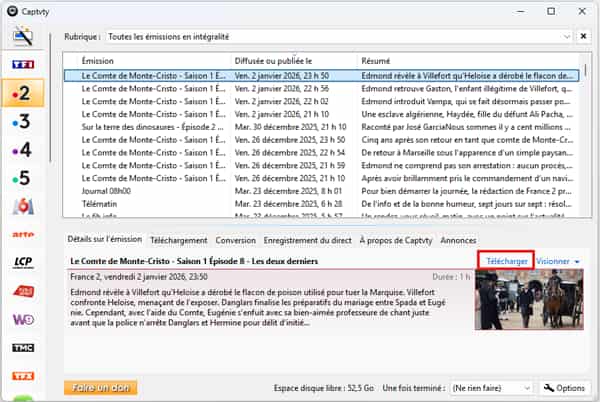Open the W9 channel
The height and width of the screenshot is (402, 600).
pos(22,319)
